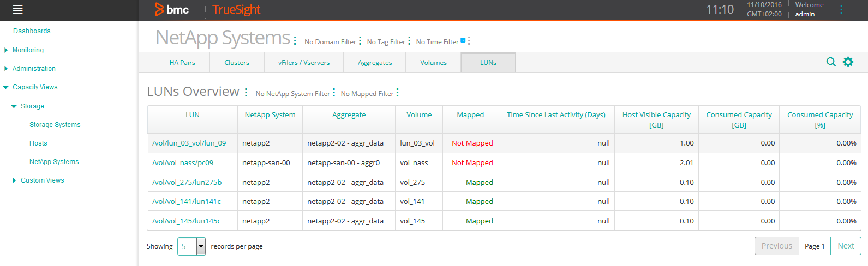
Task: Click the Previous page button
Action: [x=777, y=246]
